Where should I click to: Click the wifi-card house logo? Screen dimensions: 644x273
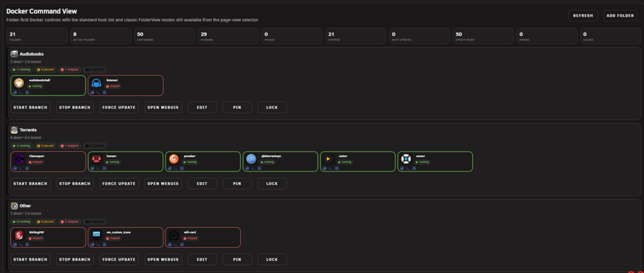[x=174, y=235]
